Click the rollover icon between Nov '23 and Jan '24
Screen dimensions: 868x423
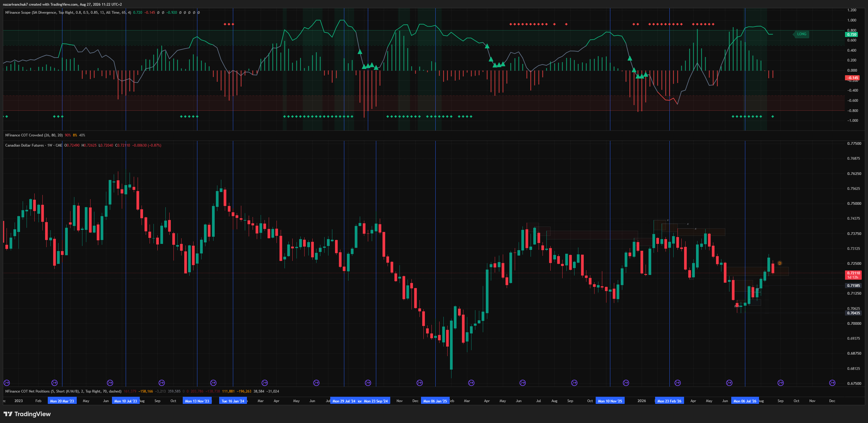click(213, 383)
